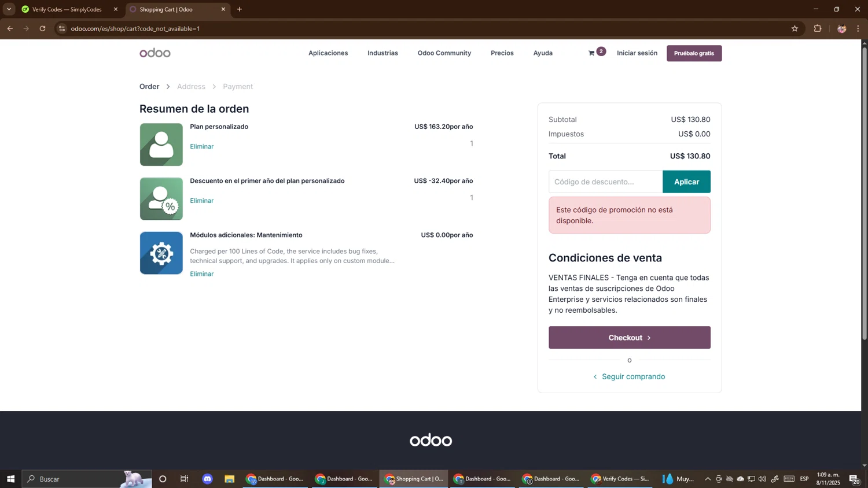Open a new browser tab with plus icon

[x=240, y=9]
